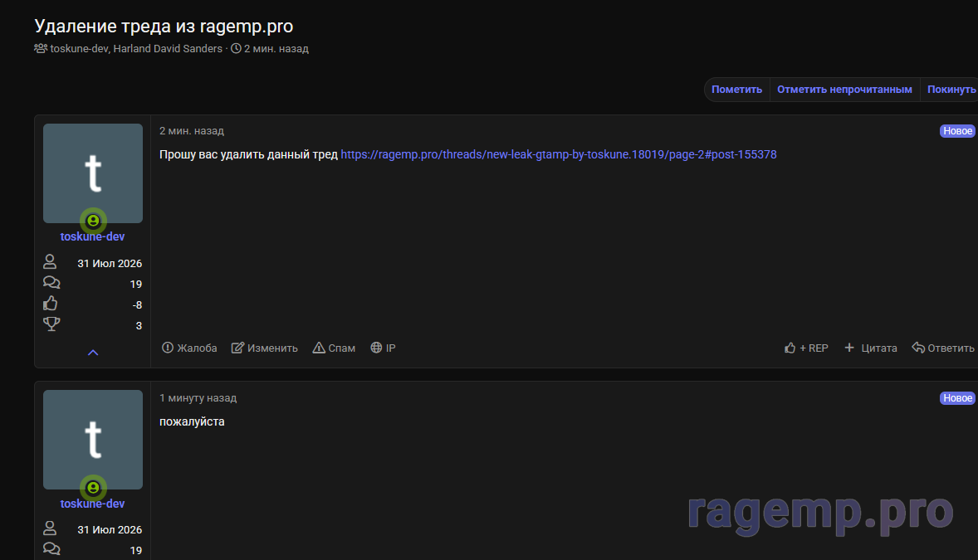
Task: Collapse user info with chevron up arrow
Action: (93, 353)
